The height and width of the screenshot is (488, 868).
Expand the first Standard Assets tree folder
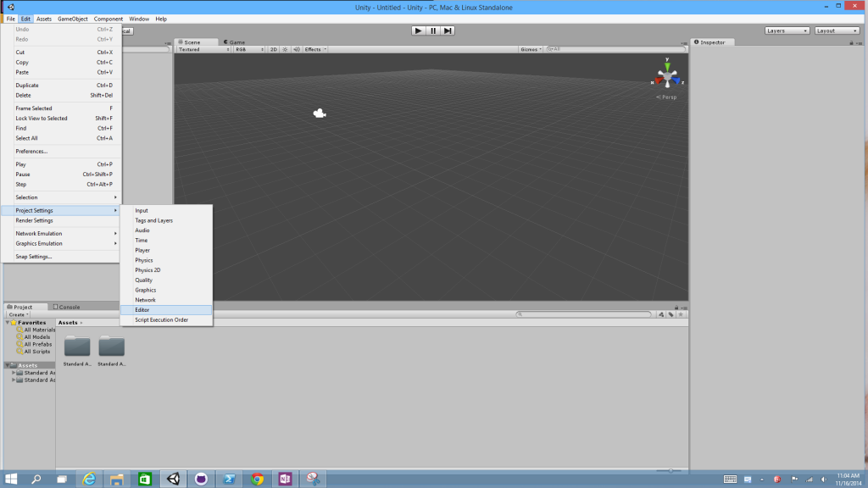pyautogui.click(x=14, y=373)
